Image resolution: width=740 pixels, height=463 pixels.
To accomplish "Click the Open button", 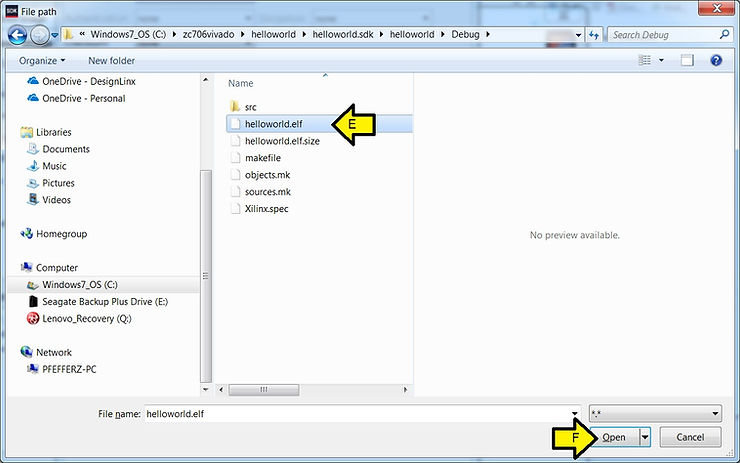I will 614,438.
